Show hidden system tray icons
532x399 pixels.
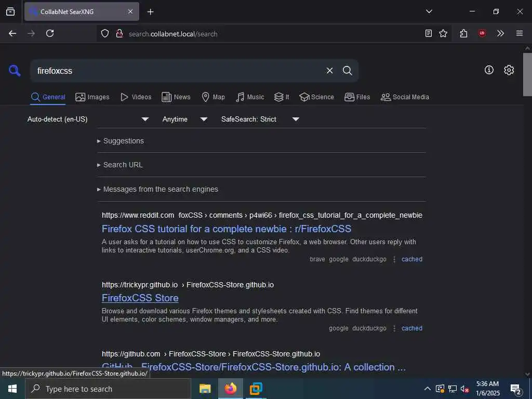428,389
